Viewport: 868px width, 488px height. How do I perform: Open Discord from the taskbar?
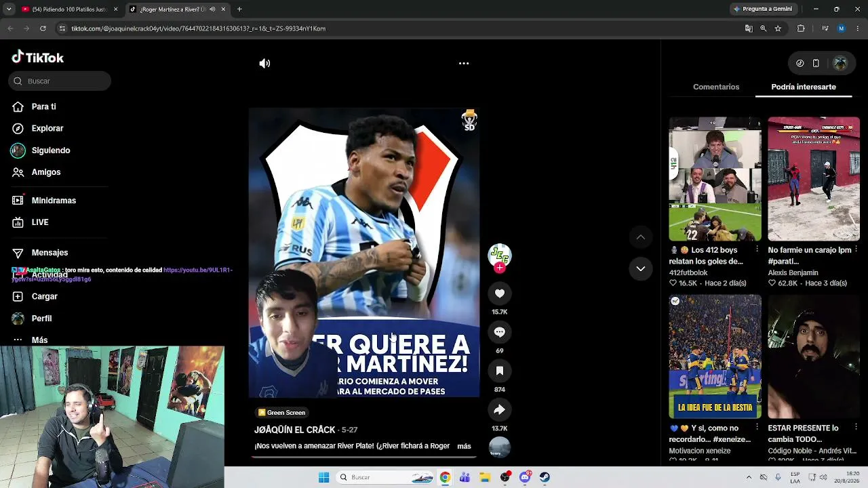(525, 477)
